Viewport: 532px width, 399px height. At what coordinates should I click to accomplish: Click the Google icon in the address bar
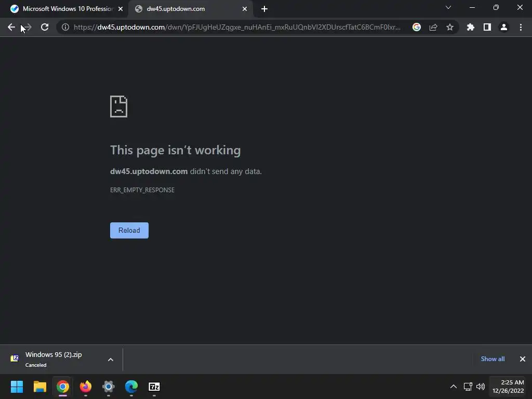point(417,27)
